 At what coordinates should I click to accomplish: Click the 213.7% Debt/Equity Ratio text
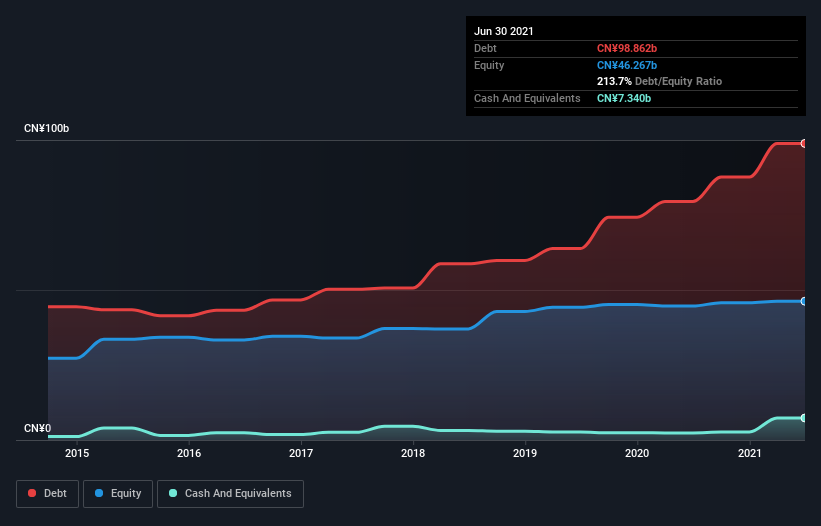pos(659,81)
